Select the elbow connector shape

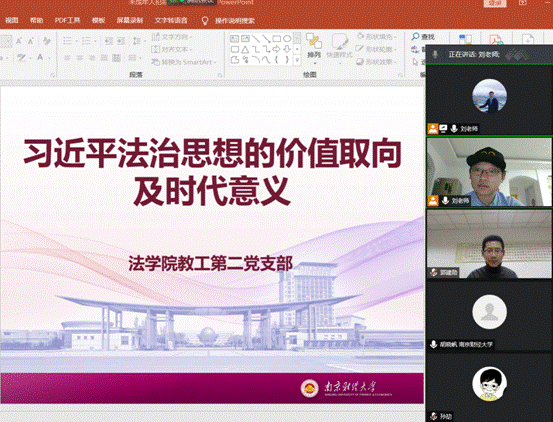point(256,49)
